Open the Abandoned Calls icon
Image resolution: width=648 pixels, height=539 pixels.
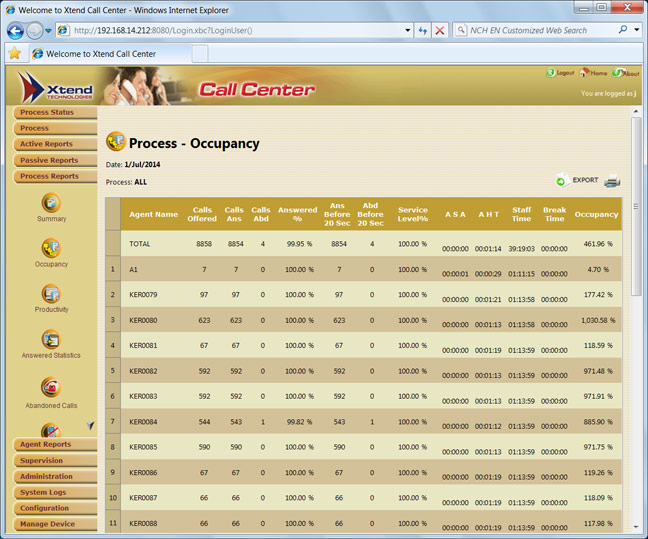click(x=51, y=387)
